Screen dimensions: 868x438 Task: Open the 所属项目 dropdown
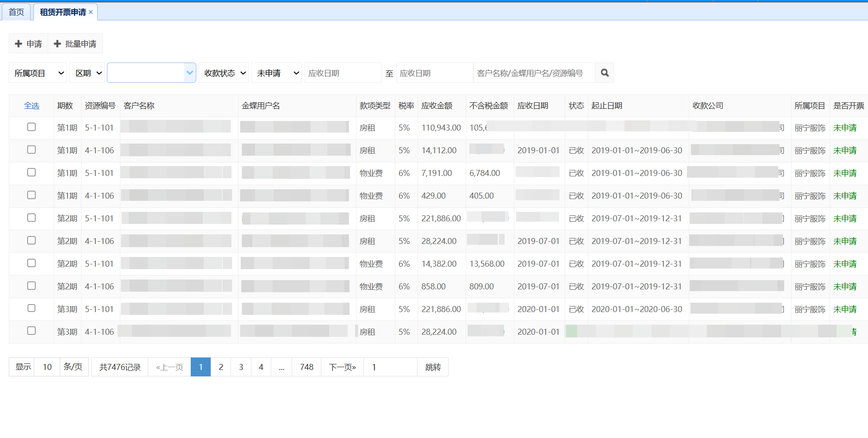click(38, 73)
